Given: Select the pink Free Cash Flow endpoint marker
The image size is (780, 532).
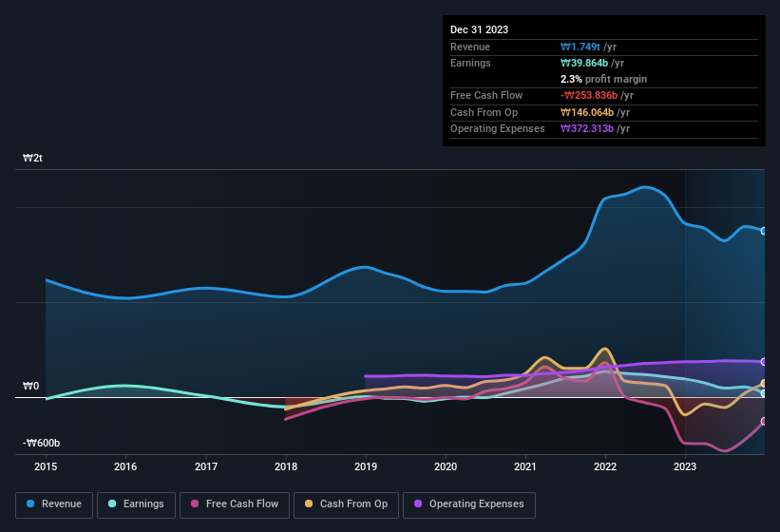Looking at the screenshot, I should 763,421.
